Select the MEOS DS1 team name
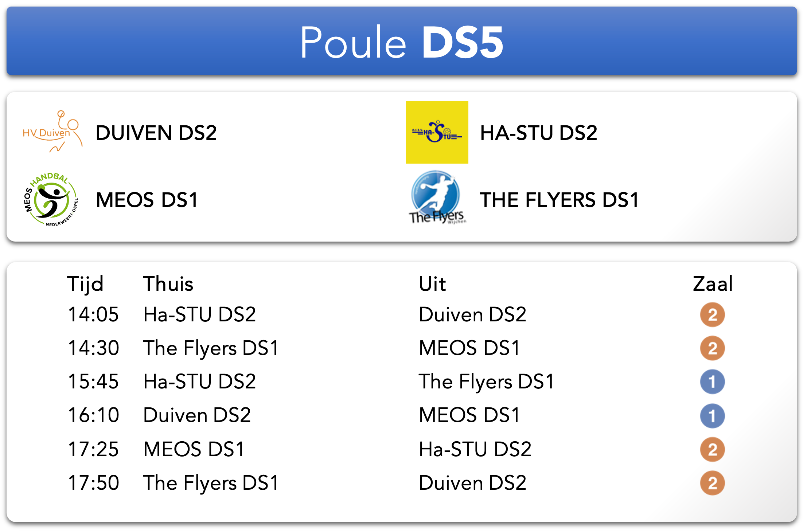Viewport: 807px width, 532px height. click(x=147, y=200)
